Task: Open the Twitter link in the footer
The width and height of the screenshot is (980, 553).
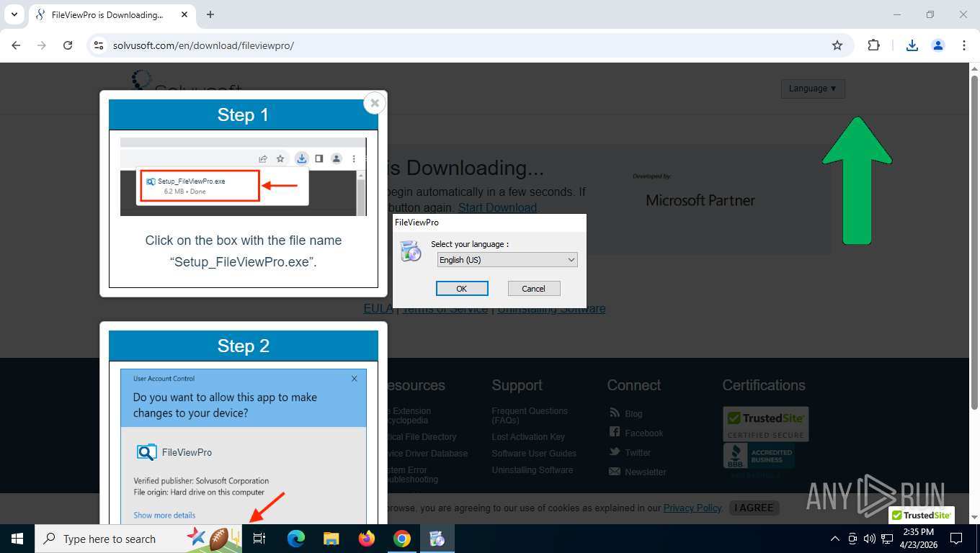Action: click(x=638, y=453)
